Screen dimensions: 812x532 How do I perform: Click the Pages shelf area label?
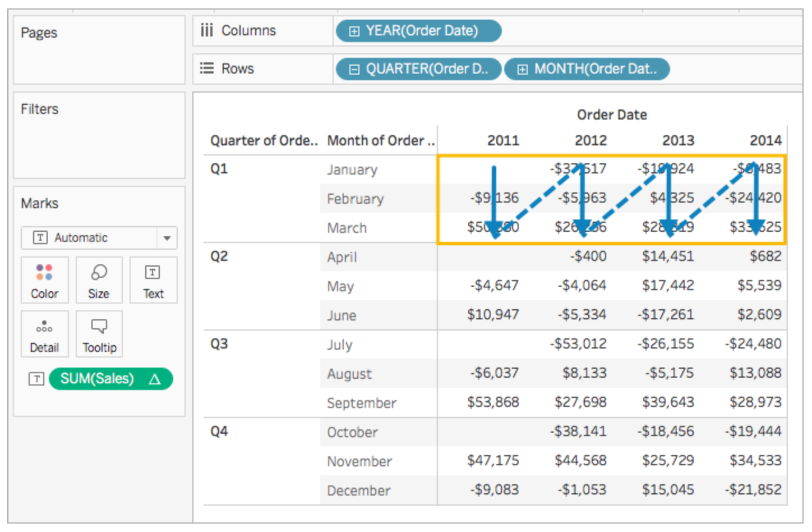(39, 33)
